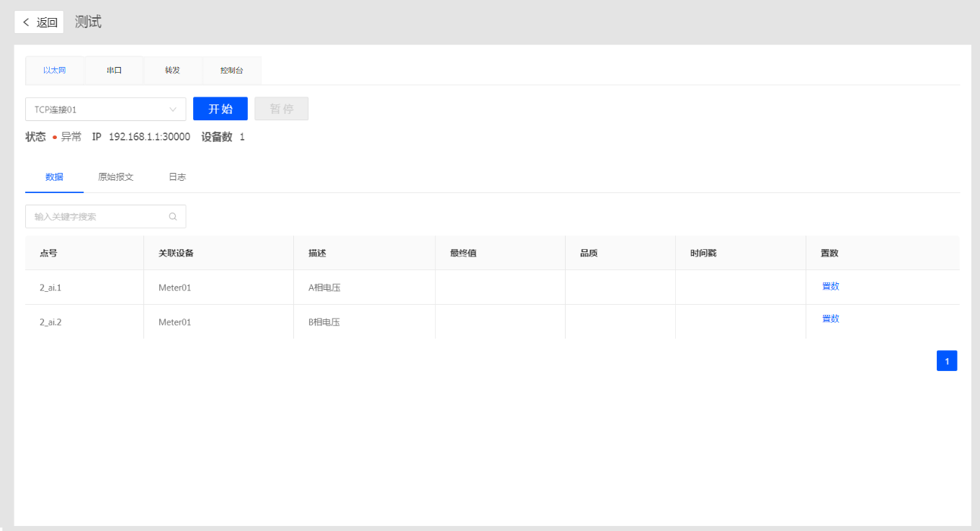Open the 原始报文 sub-tab
The height and width of the screenshot is (531, 980).
coord(116,177)
